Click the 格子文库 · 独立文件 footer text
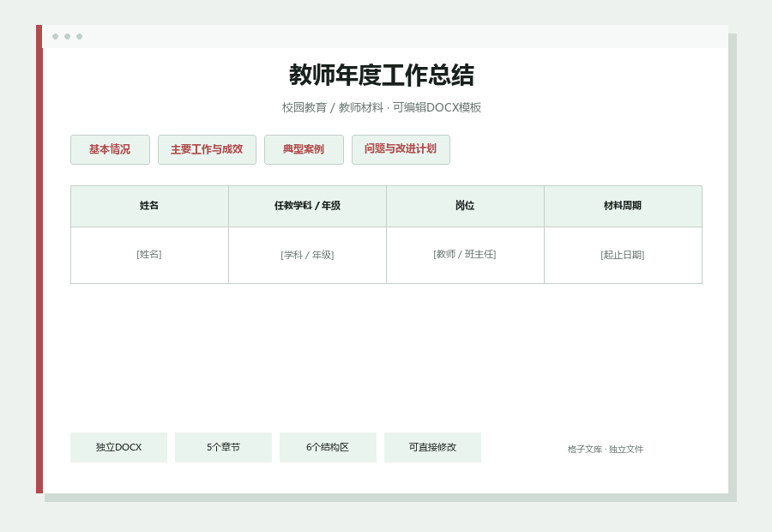The height and width of the screenshot is (532, 772). pyautogui.click(x=605, y=450)
